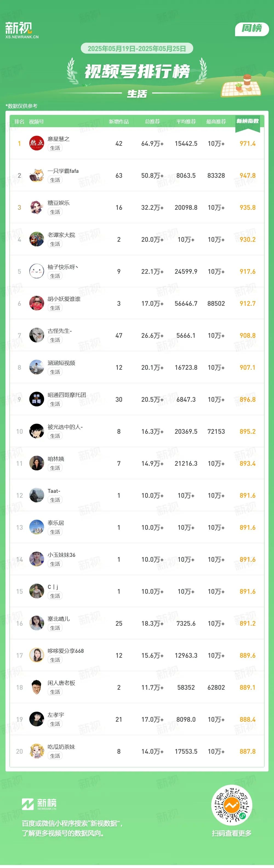Click the 新榜 logo in the footer
The height and width of the screenshot is (868, 274).
pos(39,804)
